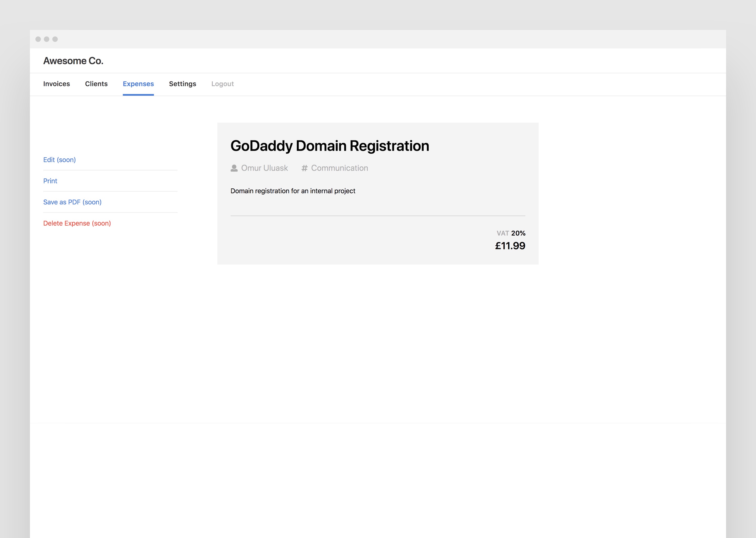The height and width of the screenshot is (538, 756).
Task: Click the Print link
Action: [50, 181]
